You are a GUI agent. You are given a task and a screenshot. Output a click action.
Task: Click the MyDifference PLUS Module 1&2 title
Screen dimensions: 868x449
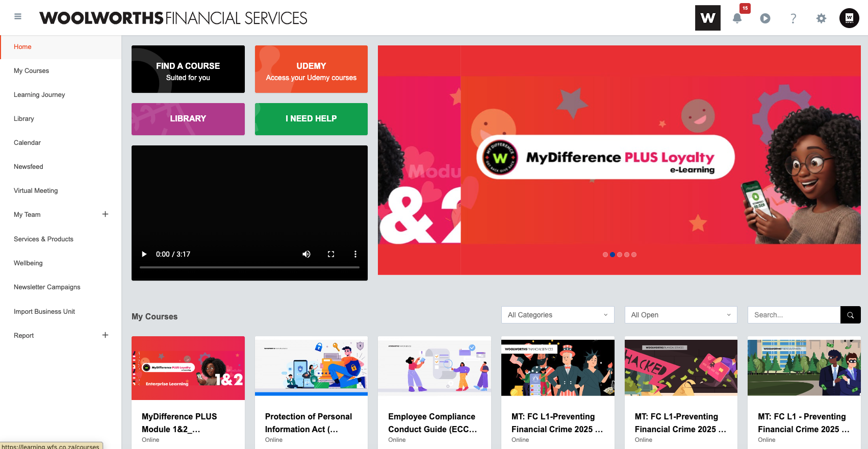(180, 423)
